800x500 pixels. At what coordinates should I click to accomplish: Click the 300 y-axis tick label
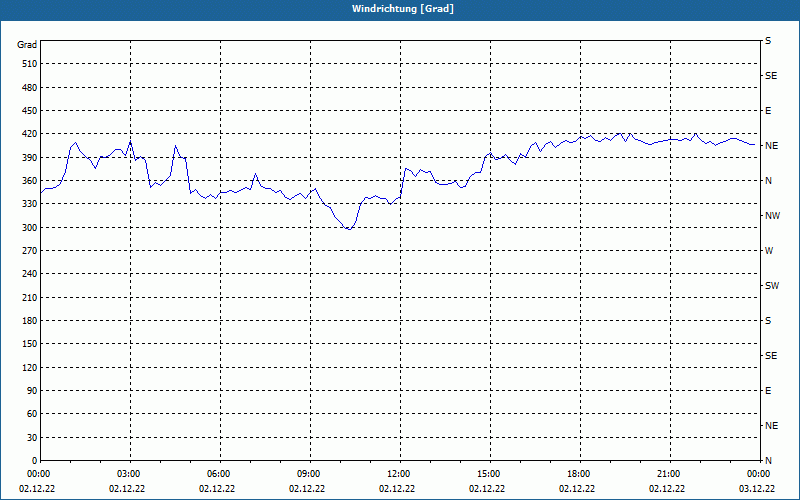[29, 228]
